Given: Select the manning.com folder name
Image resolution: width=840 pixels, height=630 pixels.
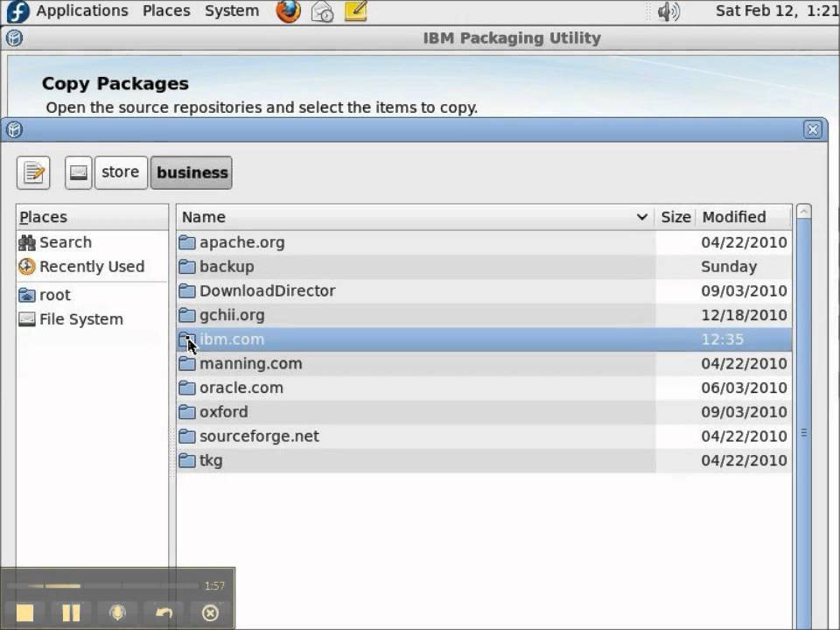Looking at the screenshot, I should [x=251, y=364].
